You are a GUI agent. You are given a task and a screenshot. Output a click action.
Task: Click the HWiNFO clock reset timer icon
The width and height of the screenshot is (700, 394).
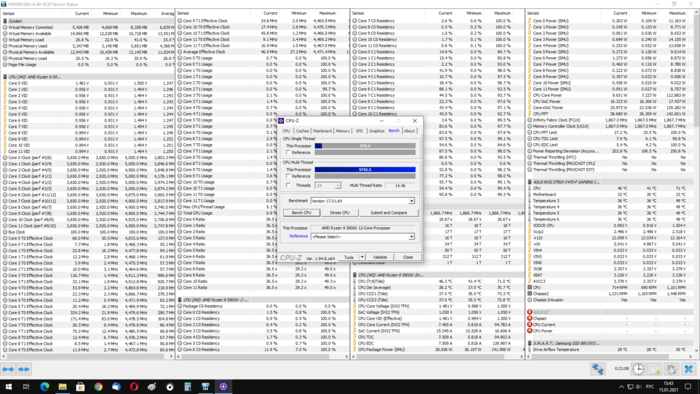(638, 369)
